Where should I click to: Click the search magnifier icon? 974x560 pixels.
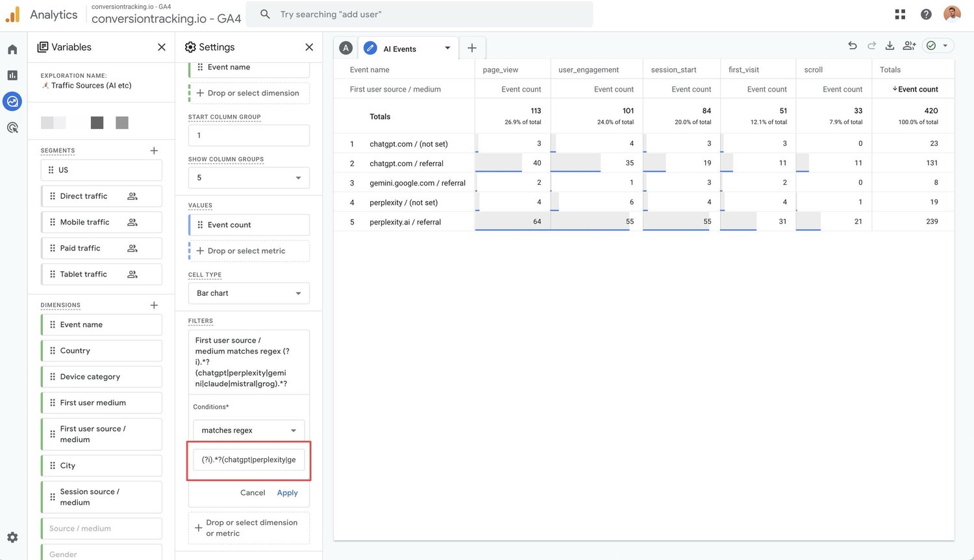265,14
